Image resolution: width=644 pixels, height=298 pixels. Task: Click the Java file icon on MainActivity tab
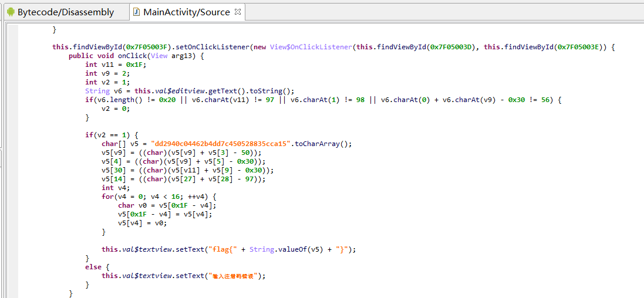tap(136, 12)
